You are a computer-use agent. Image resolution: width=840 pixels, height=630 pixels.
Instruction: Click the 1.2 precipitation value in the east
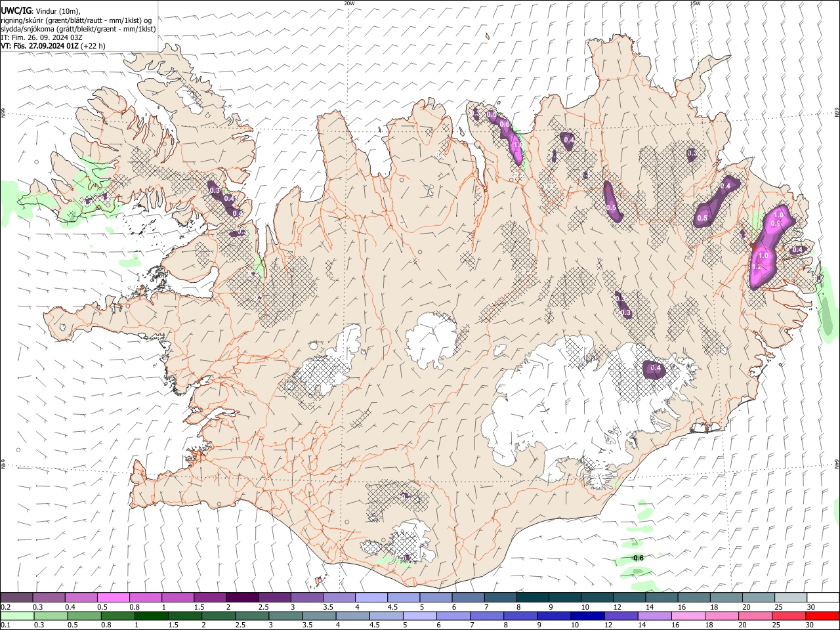(756, 267)
